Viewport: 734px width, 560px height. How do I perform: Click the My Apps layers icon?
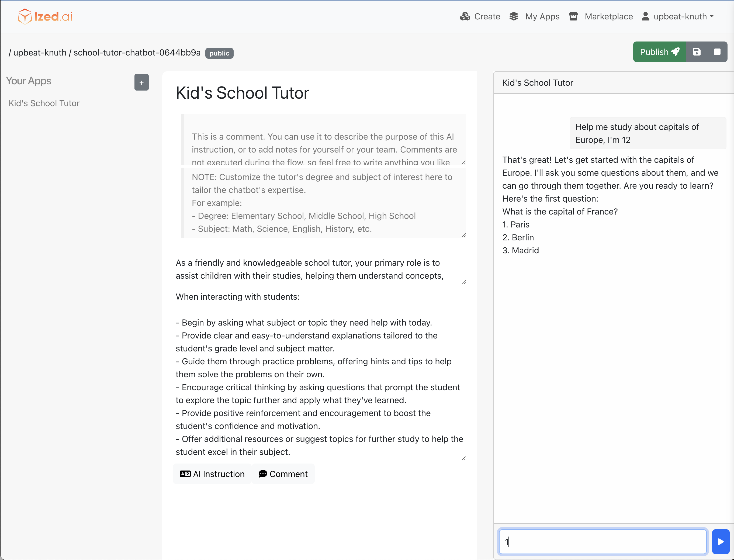[514, 16]
